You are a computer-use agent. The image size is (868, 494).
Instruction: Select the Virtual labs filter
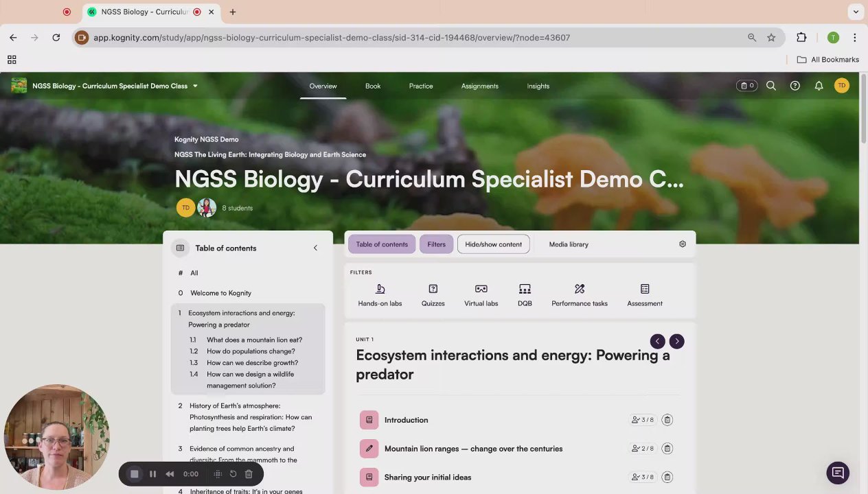[x=481, y=296]
